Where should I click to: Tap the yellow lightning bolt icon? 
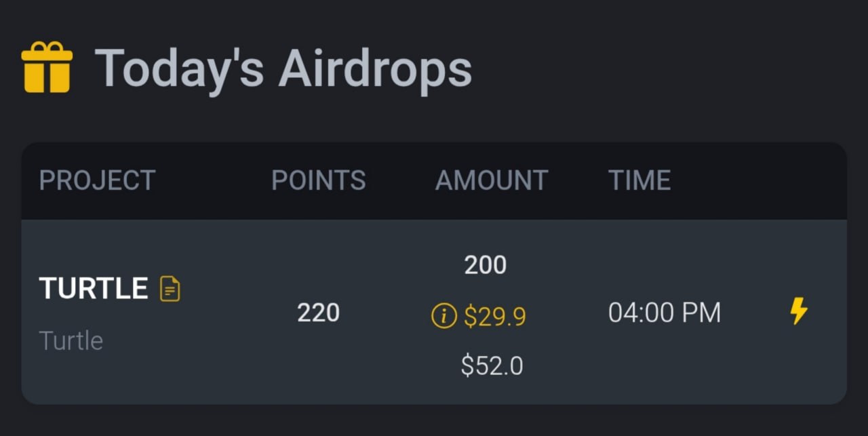pos(799,312)
